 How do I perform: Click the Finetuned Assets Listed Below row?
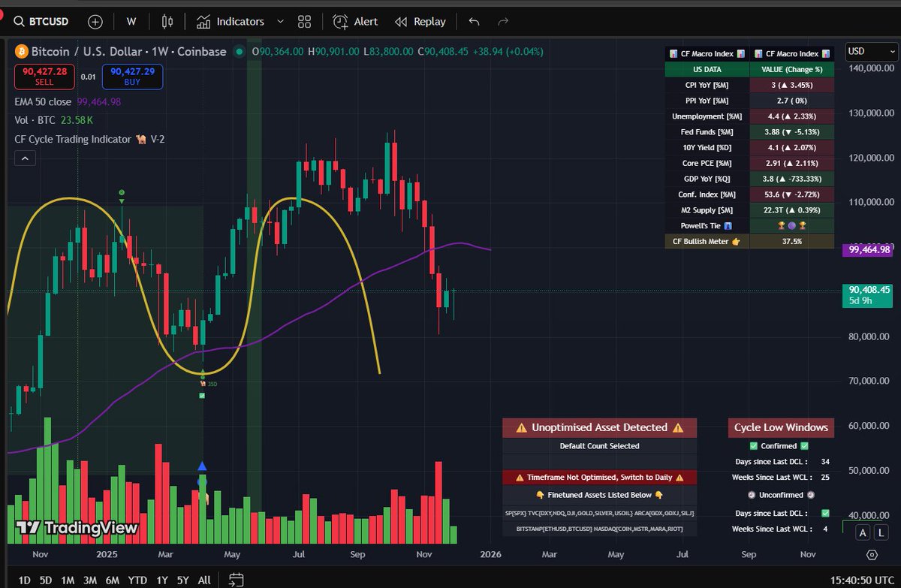pyautogui.click(x=600, y=495)
